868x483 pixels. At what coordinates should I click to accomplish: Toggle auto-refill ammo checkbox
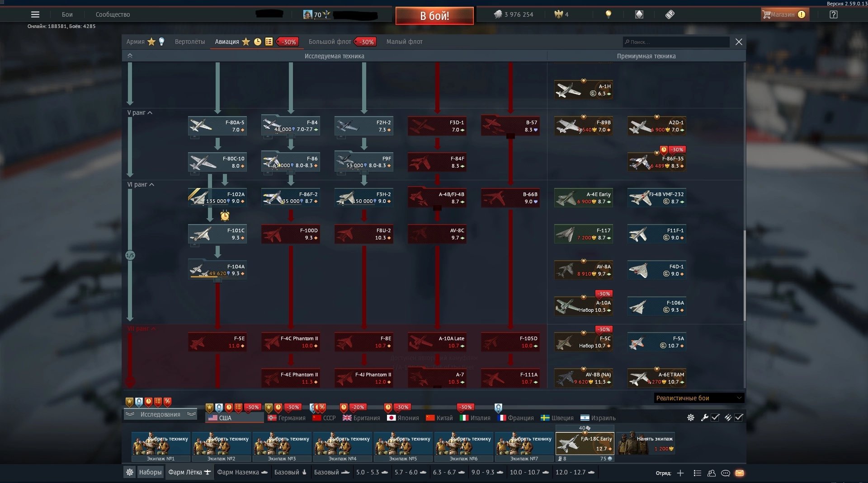739,417
